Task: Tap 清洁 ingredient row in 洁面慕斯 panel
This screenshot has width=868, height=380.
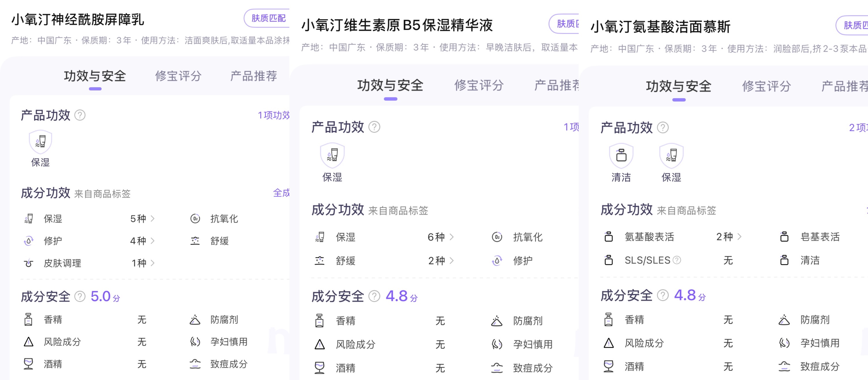Action: [x=824, y=260]
